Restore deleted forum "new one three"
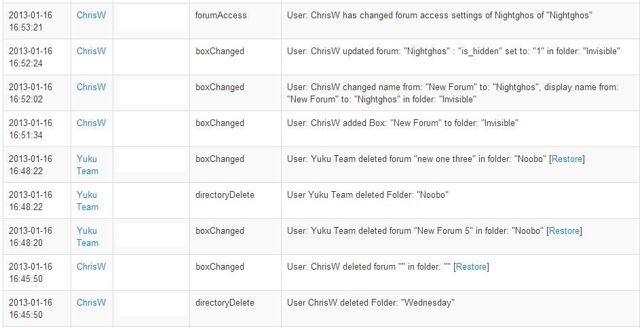644x328 pixels. point(567,159)
